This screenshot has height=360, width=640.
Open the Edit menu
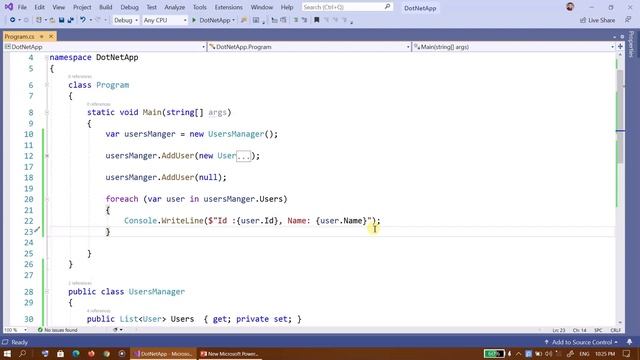click(39, 7)
